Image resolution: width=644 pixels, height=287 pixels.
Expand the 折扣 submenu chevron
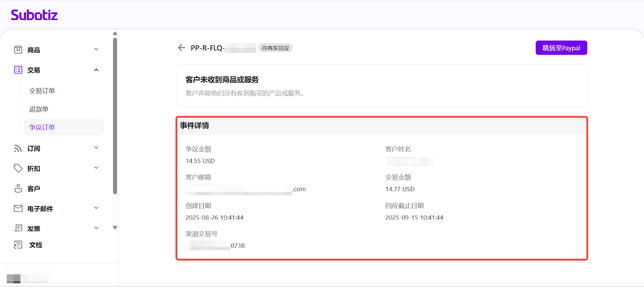96,168
